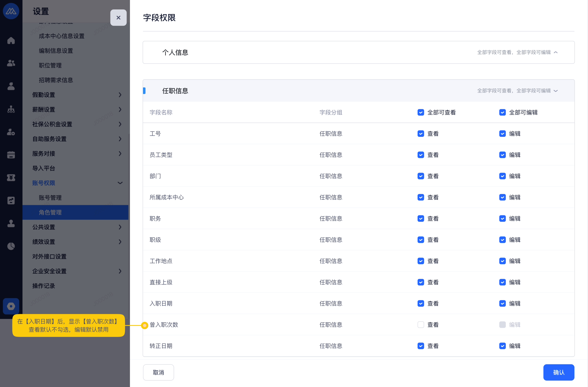
Task: Uncheck the 全部可查看 checkbox
Action: coord(421,113)
